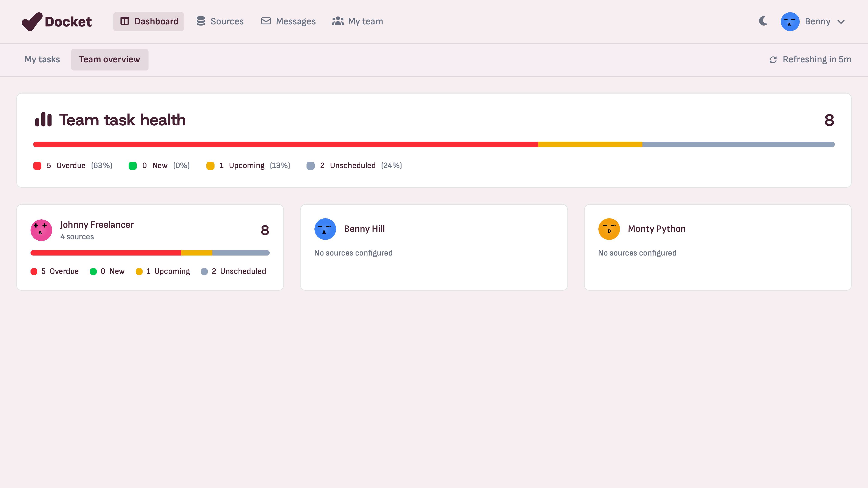Viewport: 868px width, 488px height.
Task: Open the Dashboard nav item
Action: (x=149, y=21)
